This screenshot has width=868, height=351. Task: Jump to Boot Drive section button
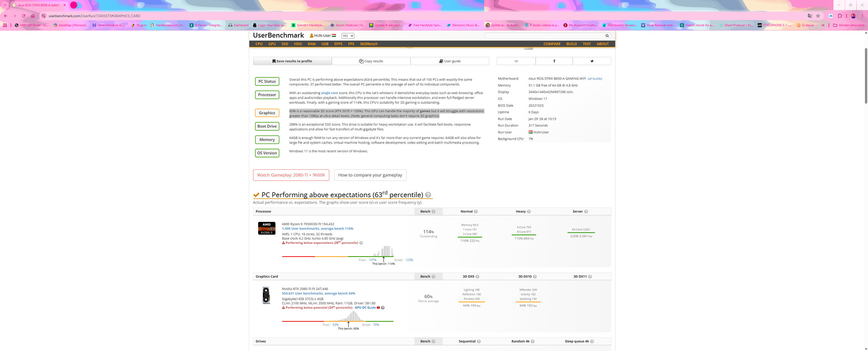click(x=267, y=126)
